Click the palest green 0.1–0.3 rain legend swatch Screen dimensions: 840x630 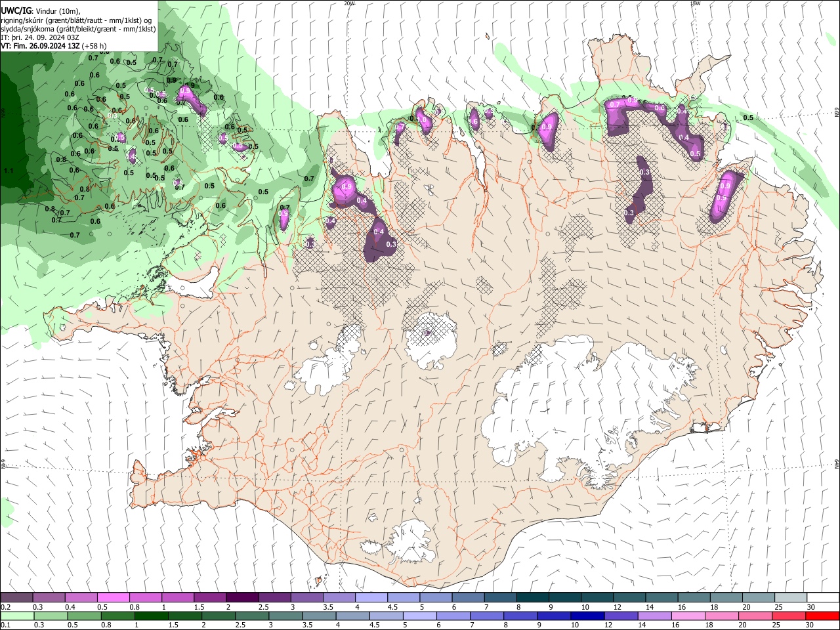coord(17,616)
